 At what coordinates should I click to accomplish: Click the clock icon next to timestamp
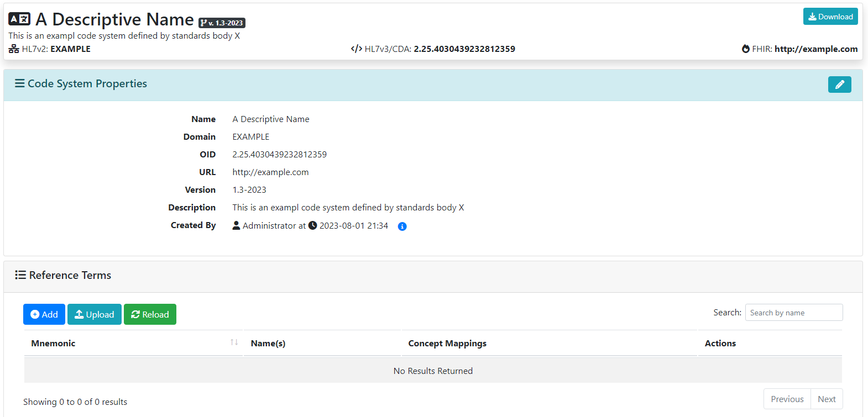click(x=312, y=225)
